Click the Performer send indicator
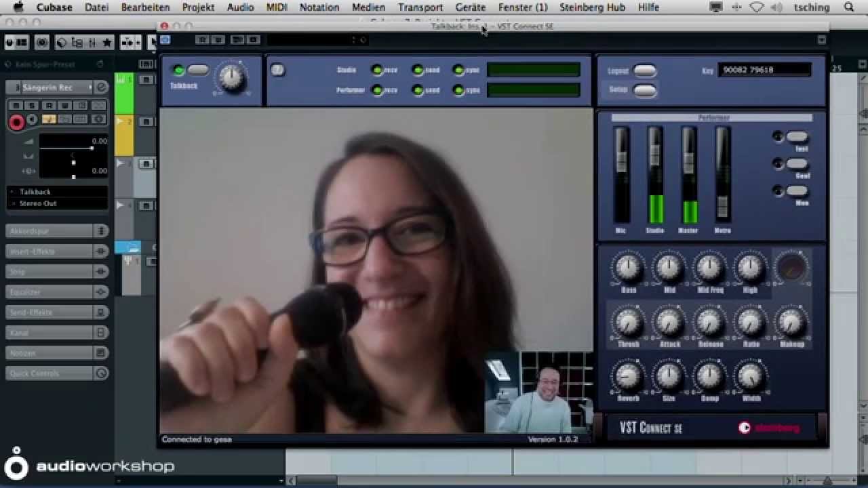 (418, 90)
